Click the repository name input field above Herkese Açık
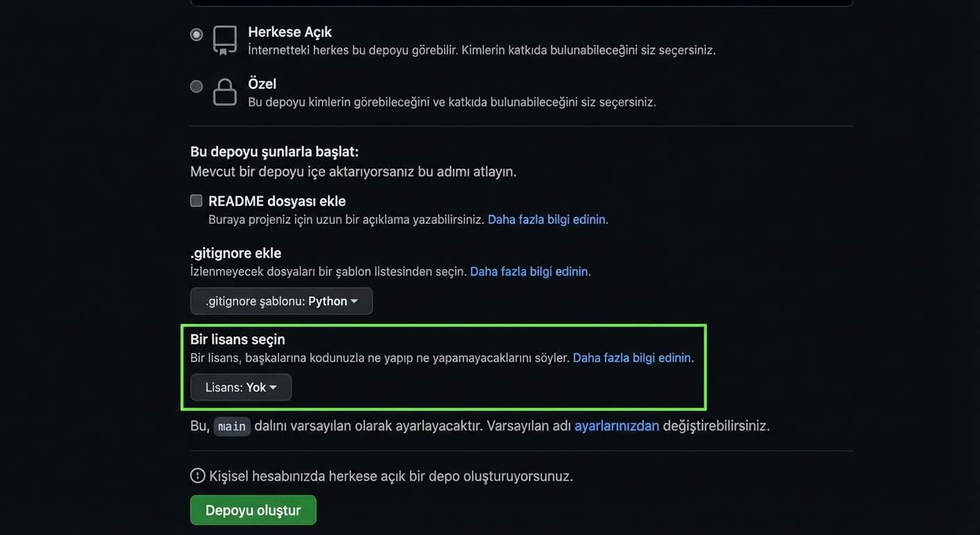Viewport: 980px width, 535px height. tap(521, 3)
